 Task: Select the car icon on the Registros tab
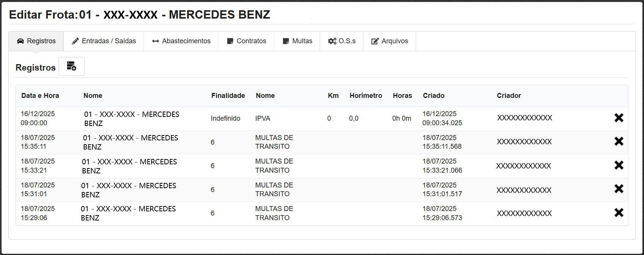click(20, 41)
